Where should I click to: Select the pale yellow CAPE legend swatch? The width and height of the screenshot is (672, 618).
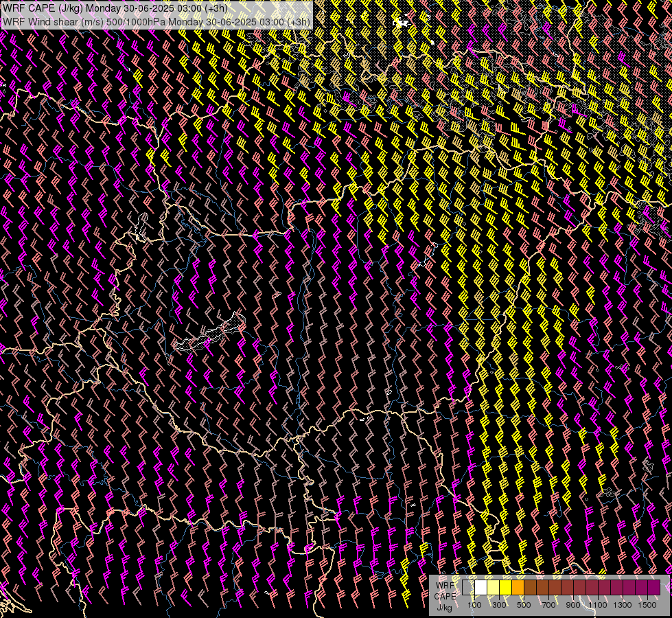click(x=494, y=587)
